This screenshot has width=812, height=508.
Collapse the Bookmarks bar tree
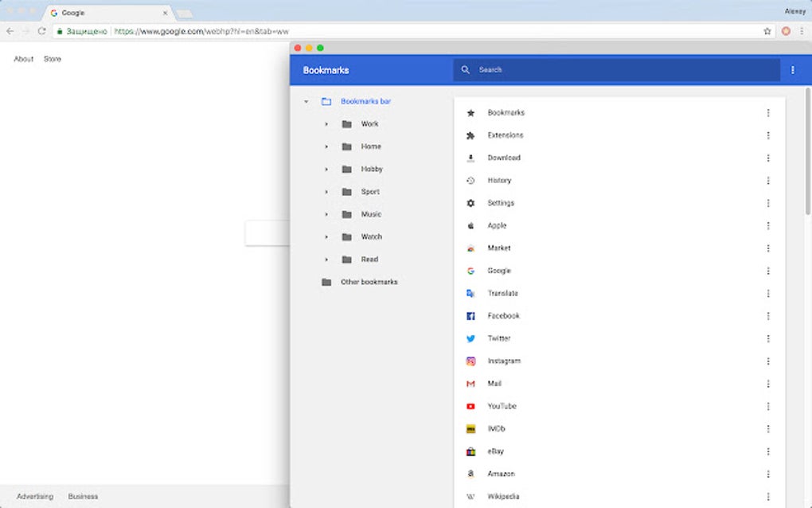[306, 101]
